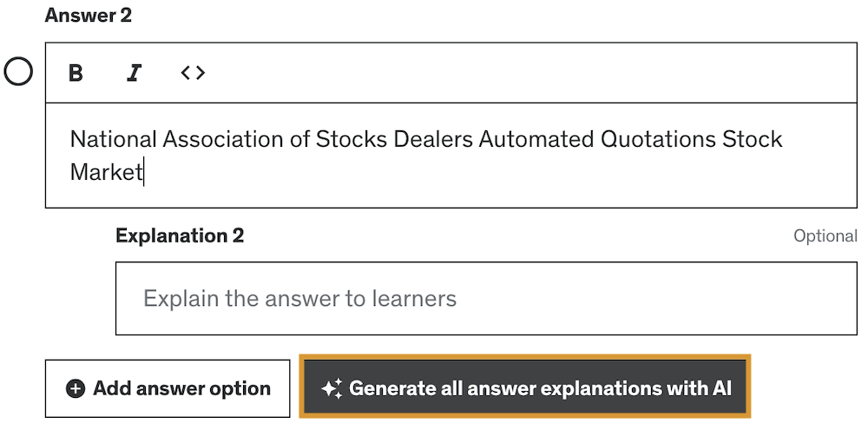Place cursor after Market in answer text
This screenshot has width=868, height=437.
click(x=143, y=172)
